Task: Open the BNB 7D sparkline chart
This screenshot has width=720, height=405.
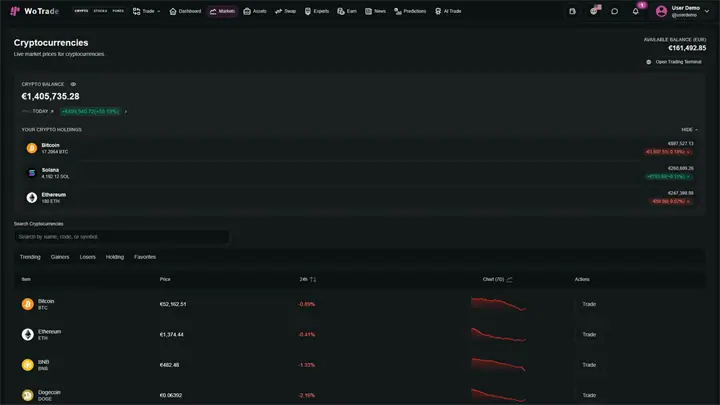Action: (498, 365)
